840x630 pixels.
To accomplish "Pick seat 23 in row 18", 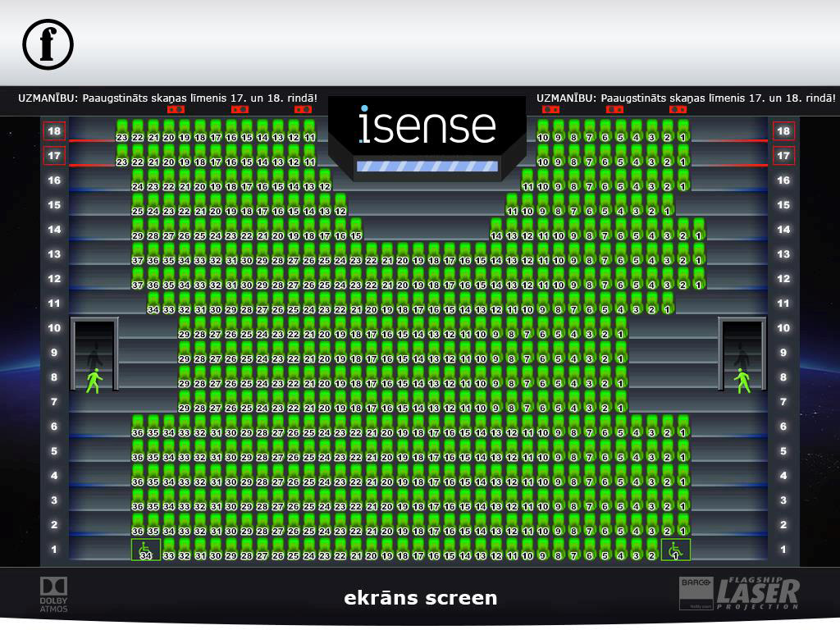I will coord(122,133).
